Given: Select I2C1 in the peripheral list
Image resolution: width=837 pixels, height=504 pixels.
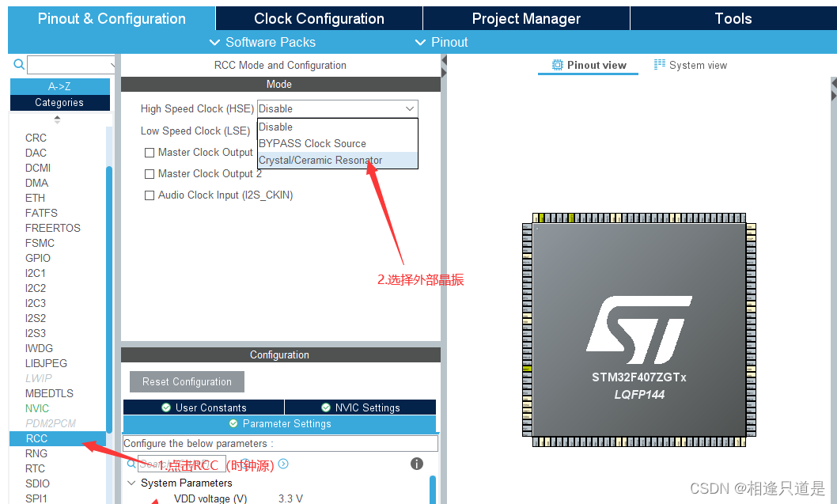Looking at the screenshot, I should [36, 273].
